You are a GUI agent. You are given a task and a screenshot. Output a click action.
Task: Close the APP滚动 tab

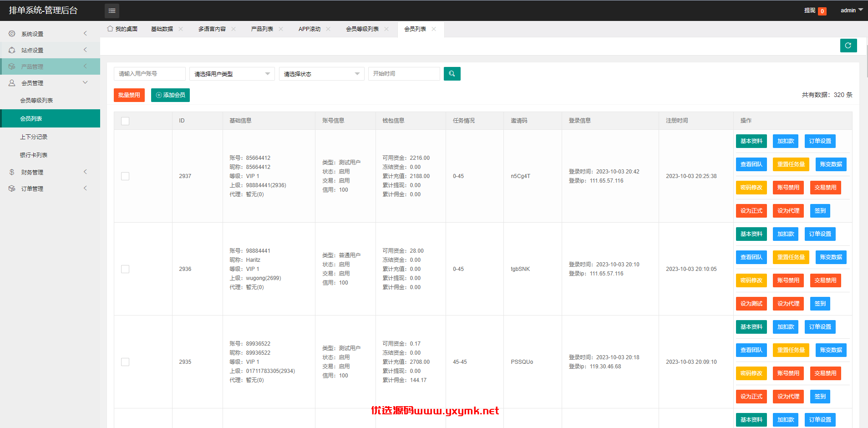coord(328,29)
